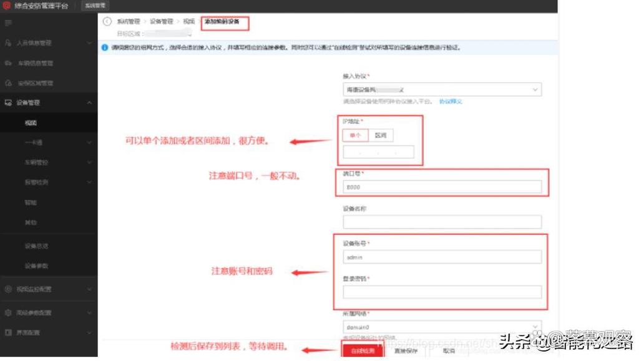Focus the 登录密码 password field
Viewport: 644px width, 361px height.
pyautogui.click(x=442, y=292)
